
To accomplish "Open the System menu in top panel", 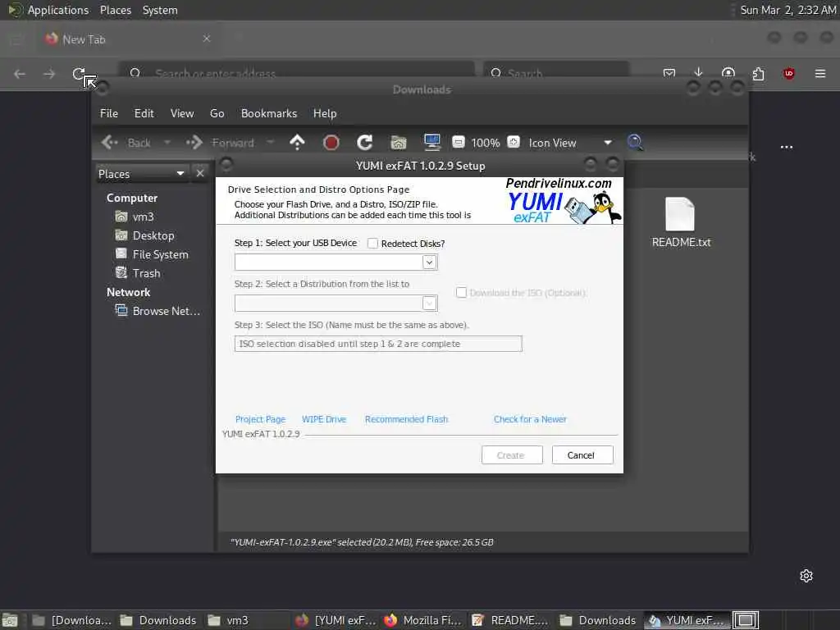I will 160,10.
